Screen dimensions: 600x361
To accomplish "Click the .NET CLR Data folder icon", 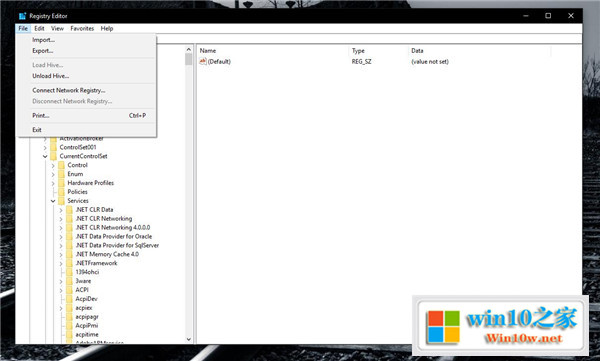I will coord(69,210).
